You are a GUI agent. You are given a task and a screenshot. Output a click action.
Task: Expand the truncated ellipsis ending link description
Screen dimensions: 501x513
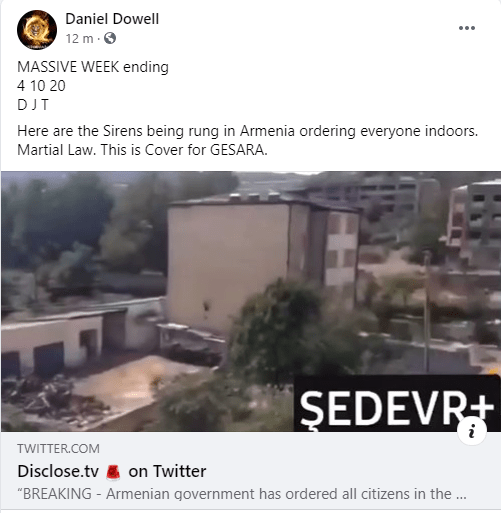pos(461,494)
